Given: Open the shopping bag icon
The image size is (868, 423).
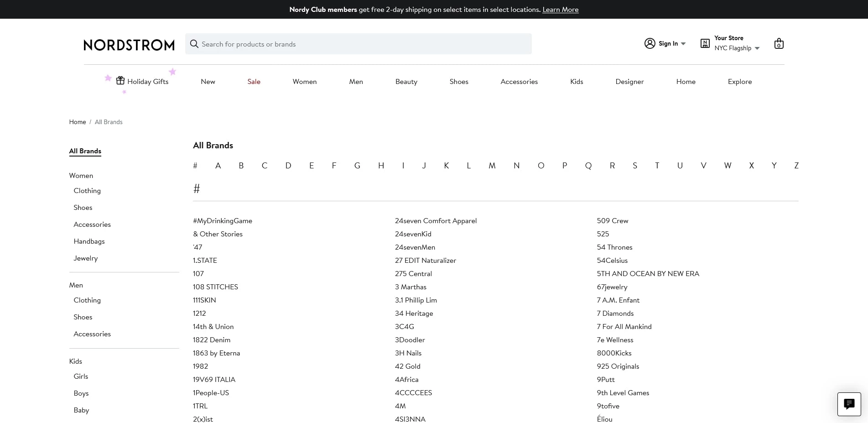Looking at the screenshot, I should pos(779,44).
